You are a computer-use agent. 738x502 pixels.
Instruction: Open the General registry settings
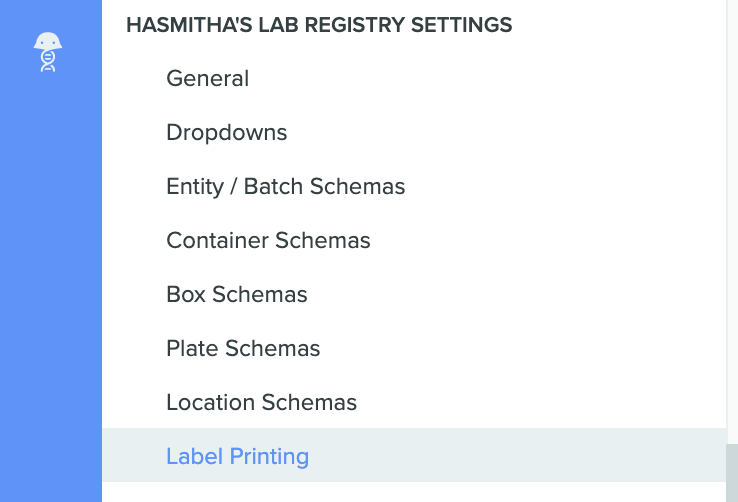click(208, 78)
